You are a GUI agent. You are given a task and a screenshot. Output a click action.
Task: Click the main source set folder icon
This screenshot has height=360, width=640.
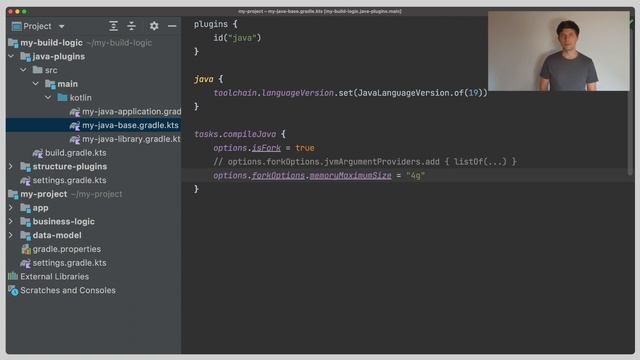click(50, 84)
